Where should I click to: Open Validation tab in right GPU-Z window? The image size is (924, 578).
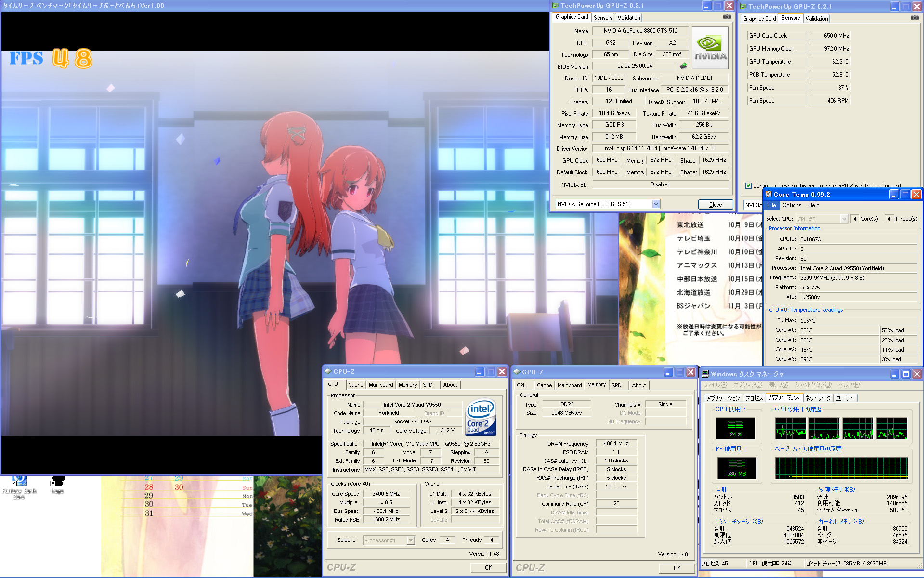[x=817, y=19]
